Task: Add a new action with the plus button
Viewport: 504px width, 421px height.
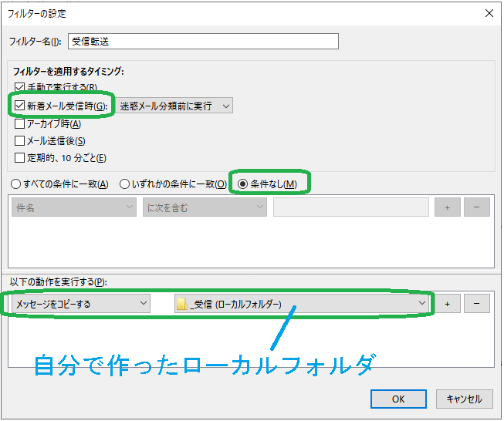Action: [x=447, y=303]
